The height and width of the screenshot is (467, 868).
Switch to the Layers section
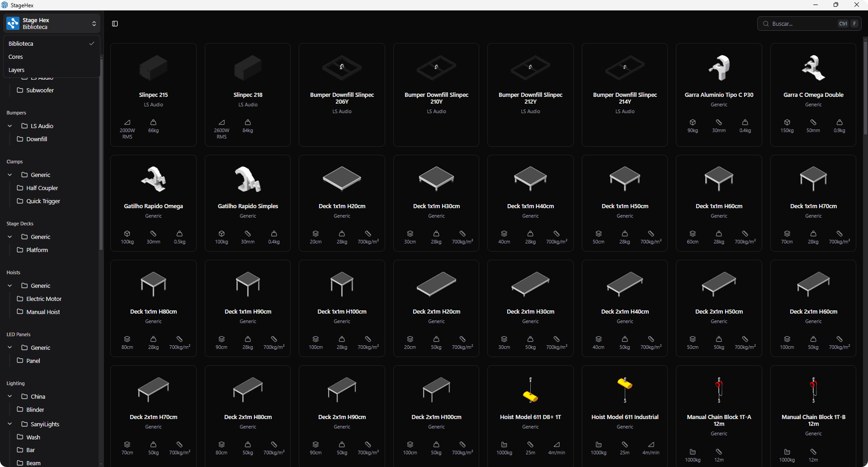tap(16, 70)
